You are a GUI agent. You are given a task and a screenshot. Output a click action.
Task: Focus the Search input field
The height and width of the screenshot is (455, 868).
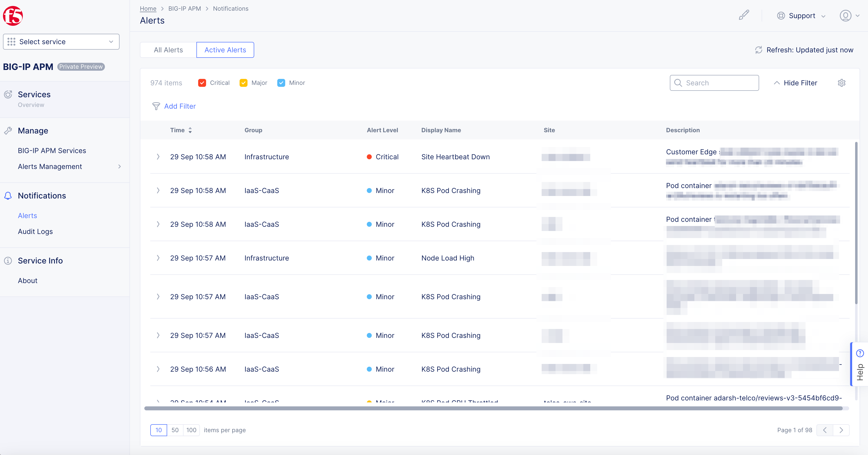pos(714,83)
